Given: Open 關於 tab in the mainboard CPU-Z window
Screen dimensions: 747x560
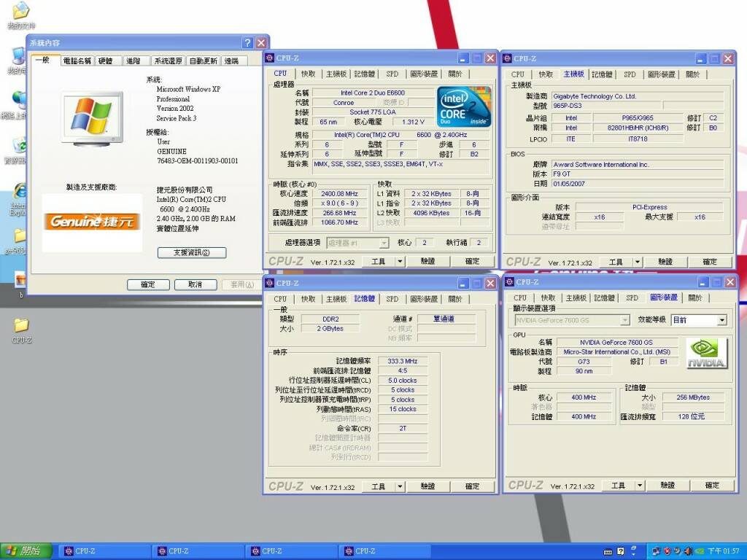Looking at the screenshot, I should 693,74.
